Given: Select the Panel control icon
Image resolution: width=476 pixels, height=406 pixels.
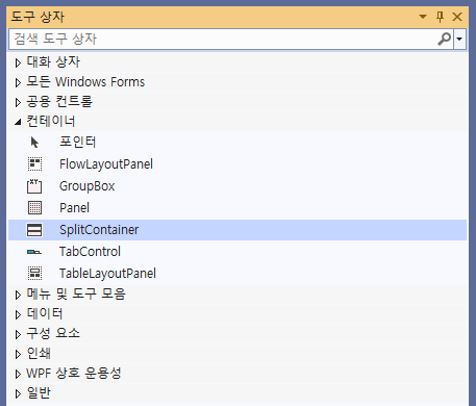Looking at the screenshot, I should 35,208.
